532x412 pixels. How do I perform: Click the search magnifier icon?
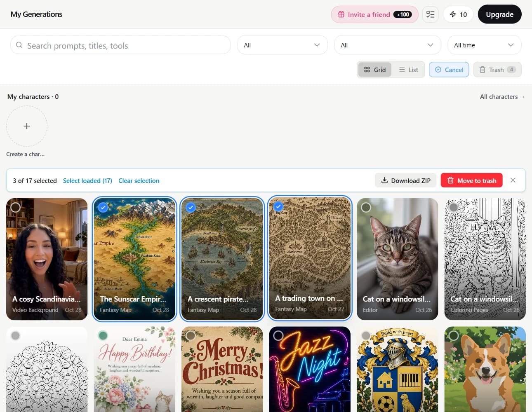19,44
